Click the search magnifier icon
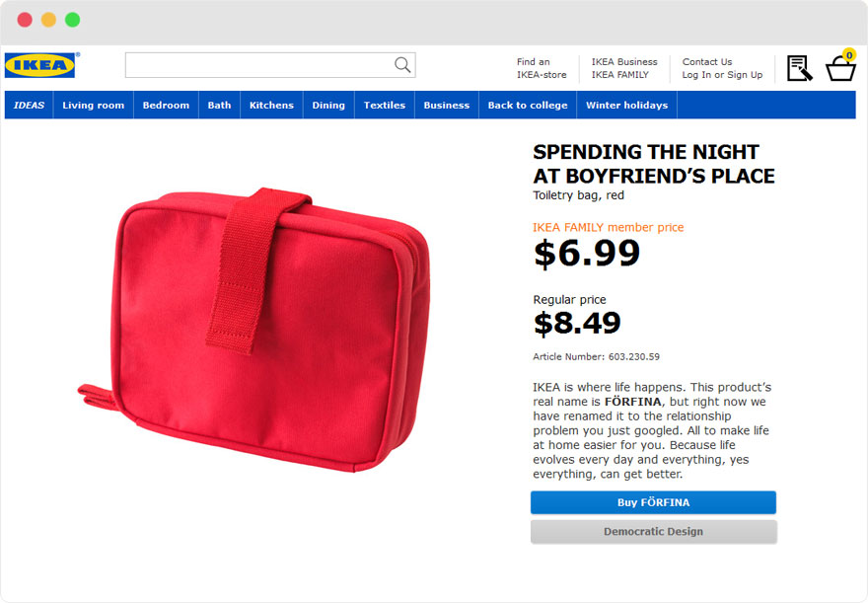The width and height of the screenshot is (868, 603). pos(402,65)
